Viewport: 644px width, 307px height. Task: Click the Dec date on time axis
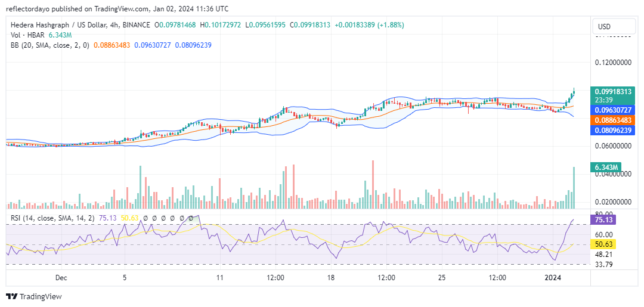pyautogui.click(x=61, y=278)
